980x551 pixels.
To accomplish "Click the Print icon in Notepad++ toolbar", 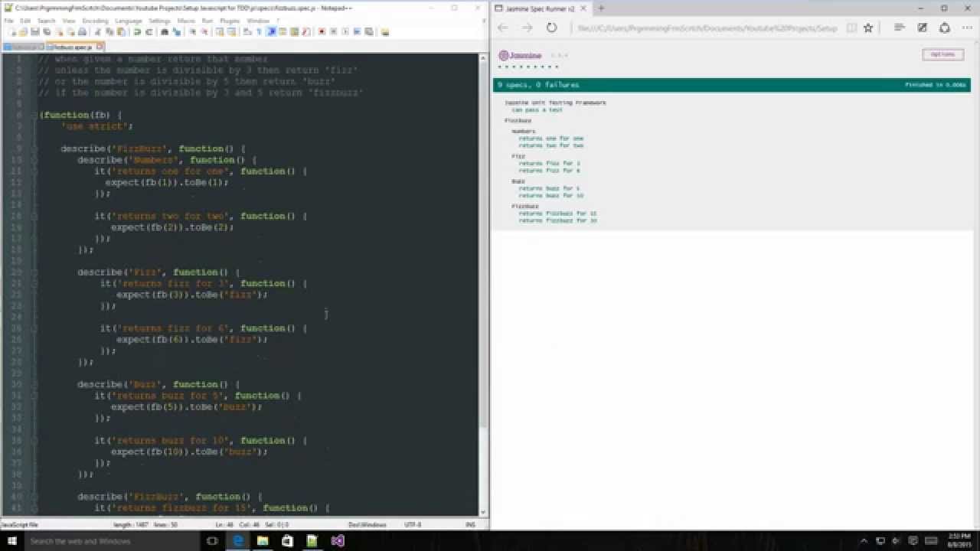I will click(x=82, y=32).
